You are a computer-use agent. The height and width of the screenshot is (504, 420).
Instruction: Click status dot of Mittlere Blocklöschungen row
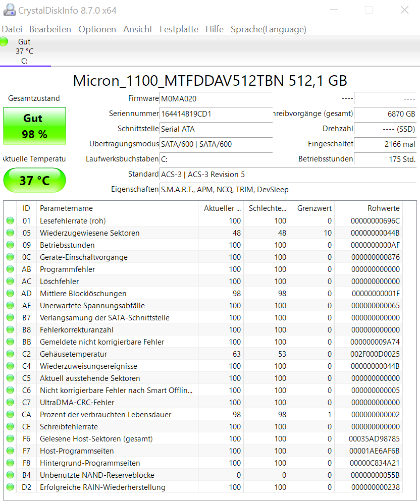click(10, 293)
